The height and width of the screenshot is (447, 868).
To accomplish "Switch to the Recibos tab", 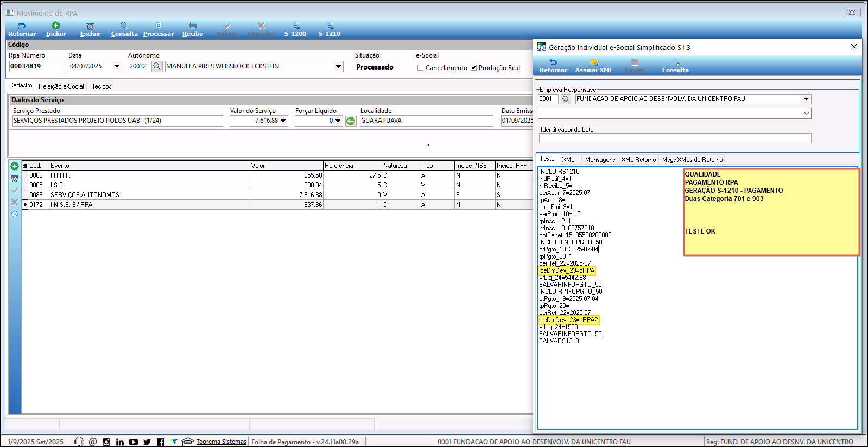I will (x=101, y=86).
